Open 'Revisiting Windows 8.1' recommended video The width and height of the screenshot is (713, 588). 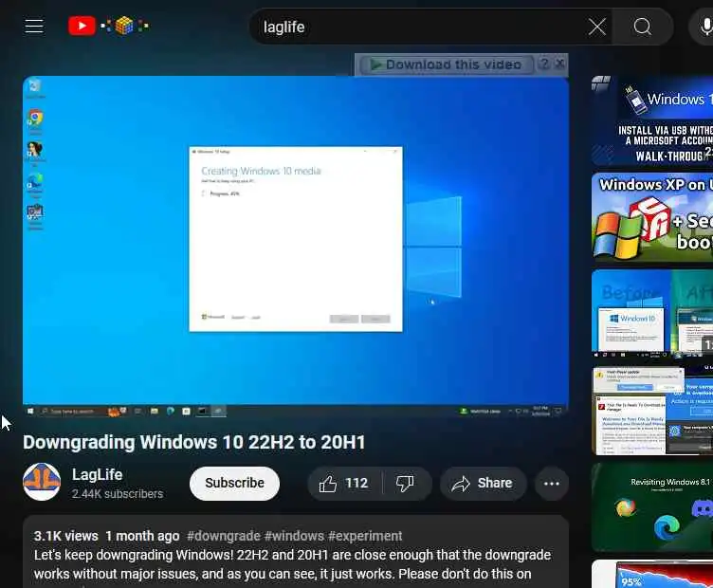click(652, 507)
